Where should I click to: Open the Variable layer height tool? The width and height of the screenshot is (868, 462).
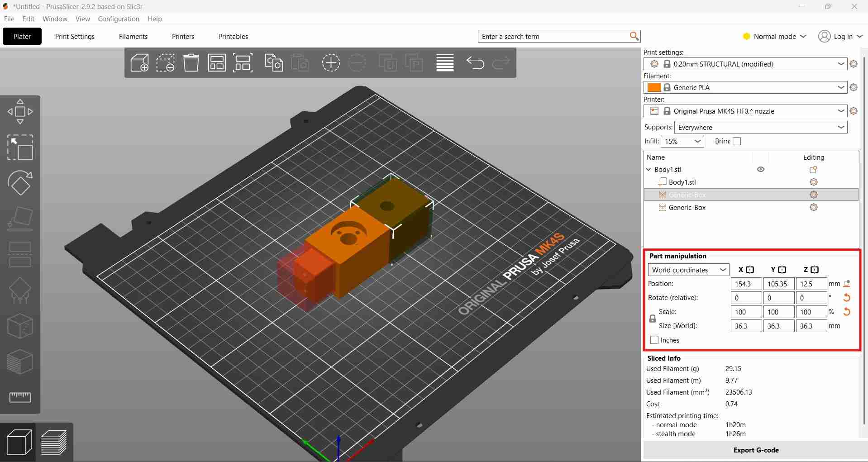(445, 63)
